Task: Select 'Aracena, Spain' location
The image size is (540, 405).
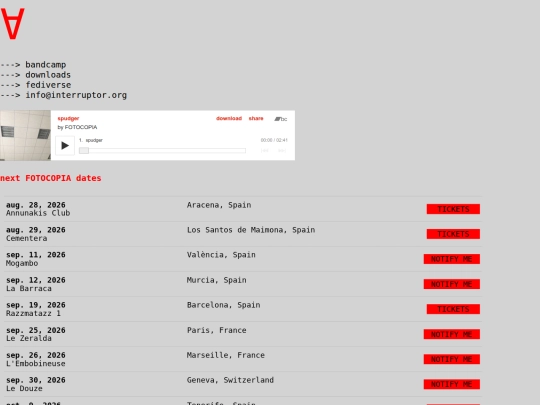Action: 219,205
